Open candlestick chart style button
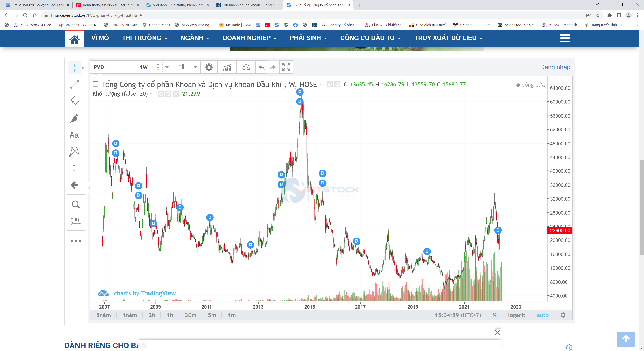The width and height of the screenshot is (644, 351). [181, 67]
